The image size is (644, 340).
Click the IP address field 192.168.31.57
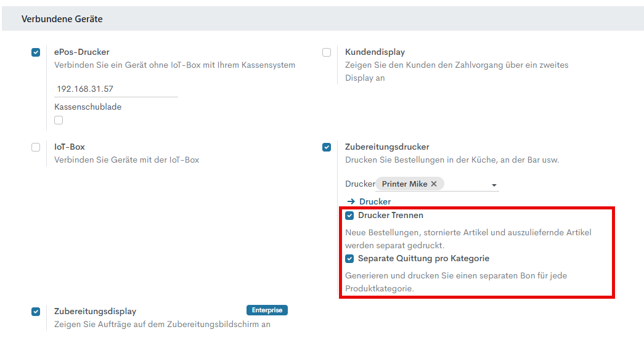pyautogui.click(x=115, y=89)
